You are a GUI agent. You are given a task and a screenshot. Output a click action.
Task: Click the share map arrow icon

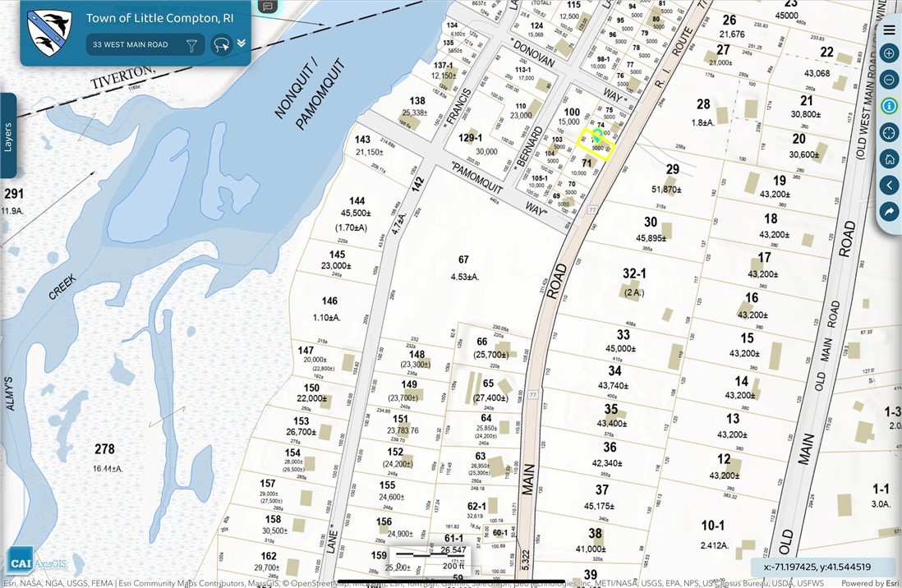(x=889, y=211)
